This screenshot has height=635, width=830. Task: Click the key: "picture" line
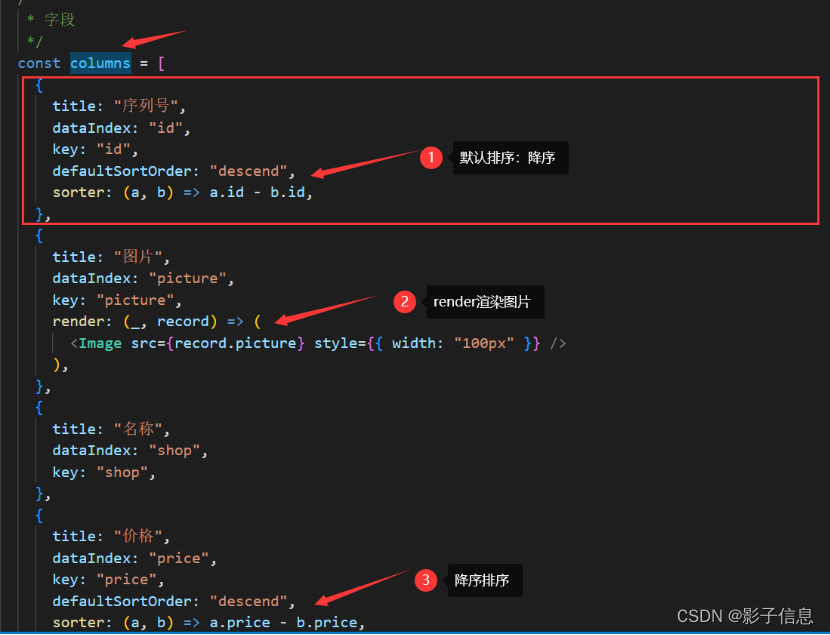pyautogui.click(x=117, y=300)
